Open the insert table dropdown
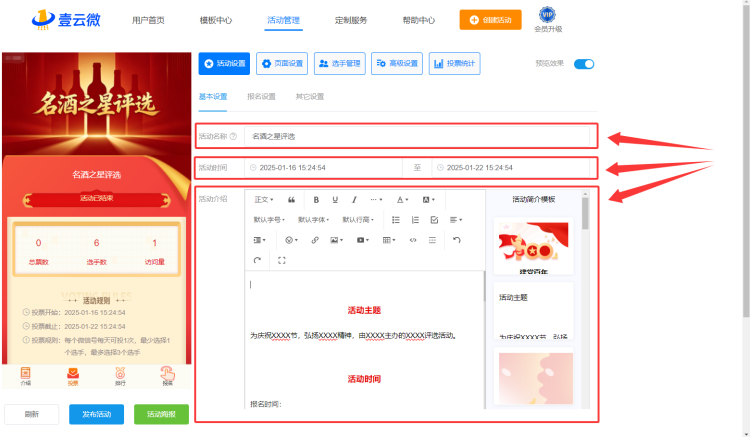 pos(389,240)
